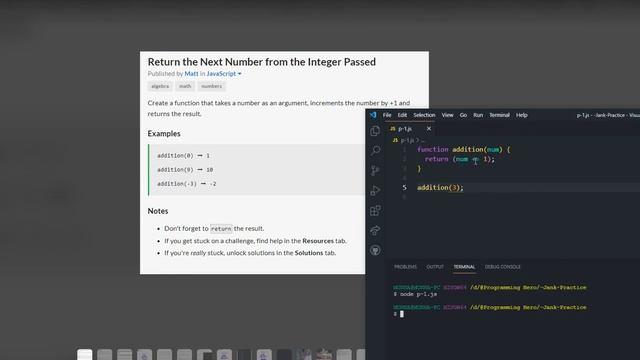Click the bold word Solutions in Notes
Image resolution: width=640 pixels, height=360 pixels.
pos(309,253)
